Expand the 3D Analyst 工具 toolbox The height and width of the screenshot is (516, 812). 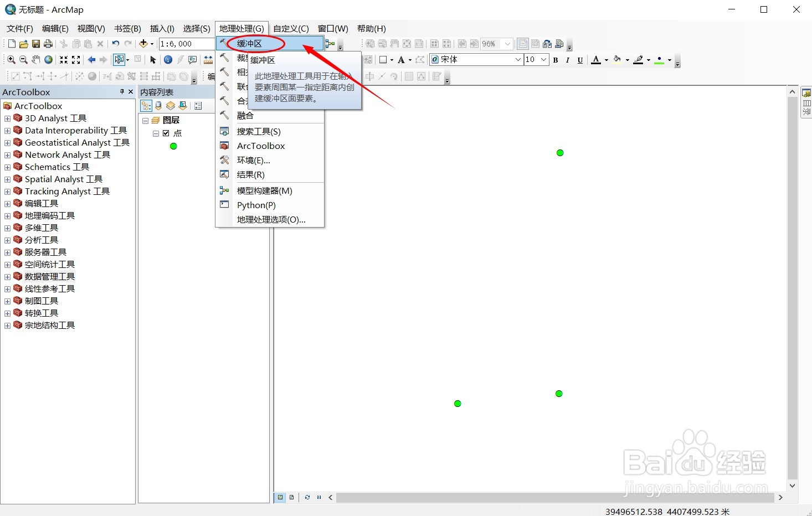(7, 118)
